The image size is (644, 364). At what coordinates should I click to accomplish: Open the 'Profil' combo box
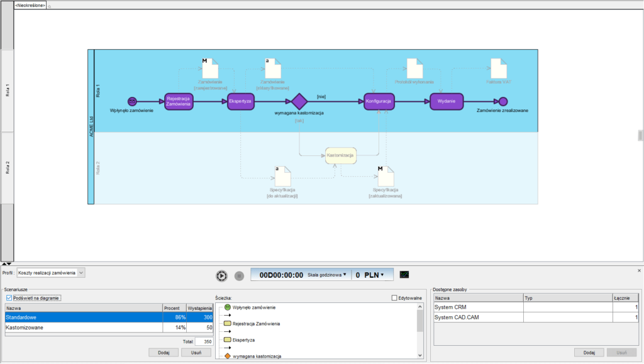(50, 273)
